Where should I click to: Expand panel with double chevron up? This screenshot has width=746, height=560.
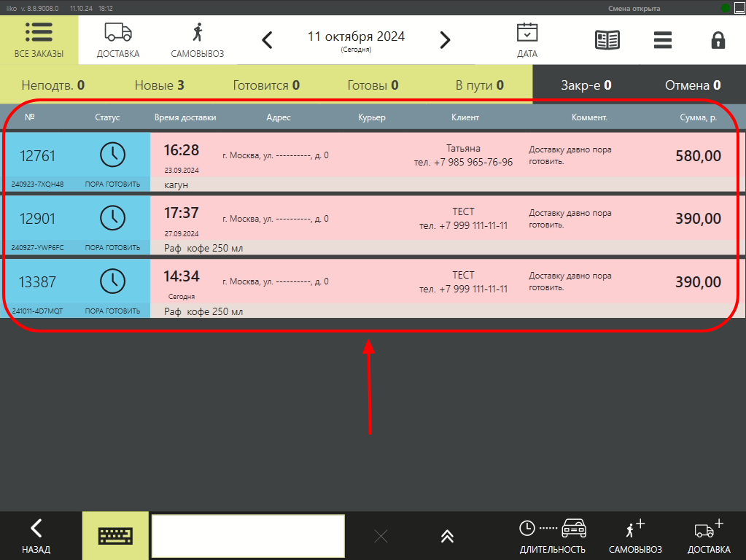pyautogui.click(x=447, y=537)
